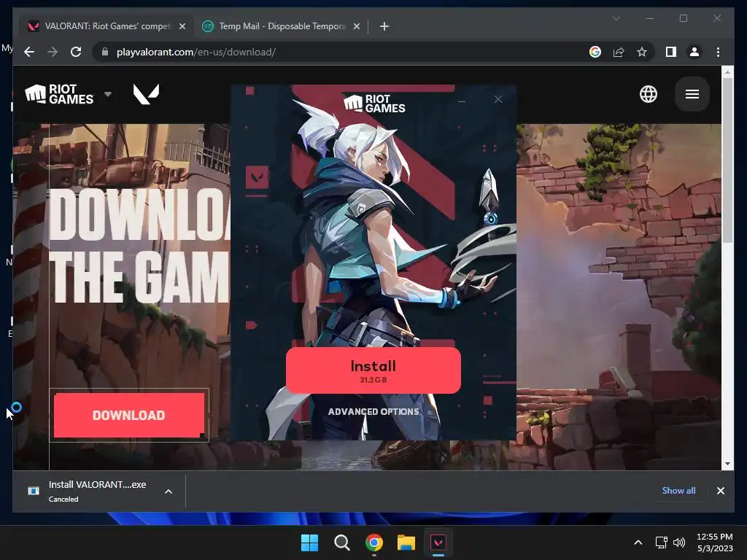The width and height of the screenshot is (747, 560).
Task: Click the volume icon in system tray
Action: pos(679,542)
